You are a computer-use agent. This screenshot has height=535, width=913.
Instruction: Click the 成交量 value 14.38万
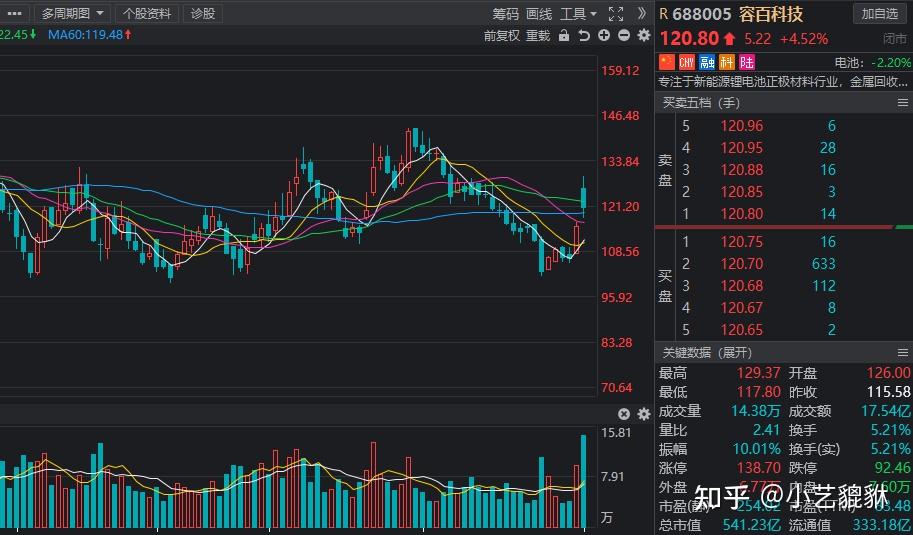coord(756,411)
